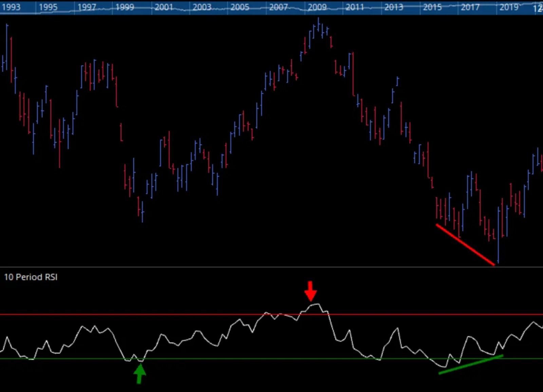
Task: Select the 2013 label on the timeline
Action: pyautogui.click(x=394, y=7)
